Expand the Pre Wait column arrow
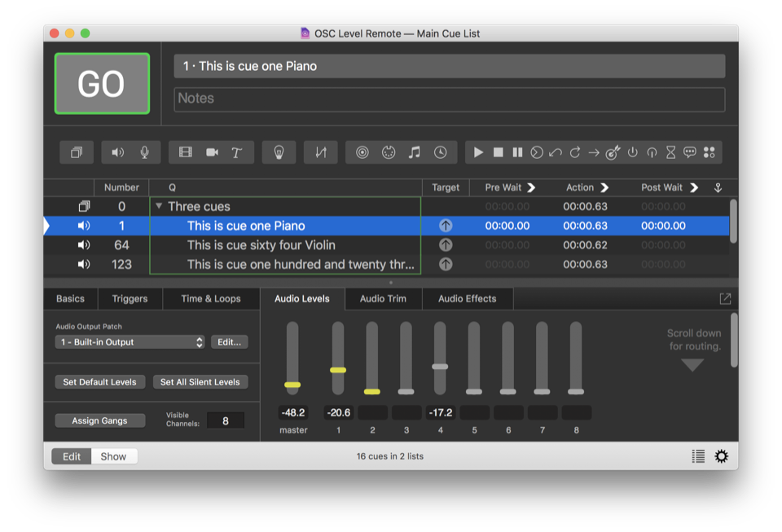Viewport: 782px width, 532px height. 531,187
